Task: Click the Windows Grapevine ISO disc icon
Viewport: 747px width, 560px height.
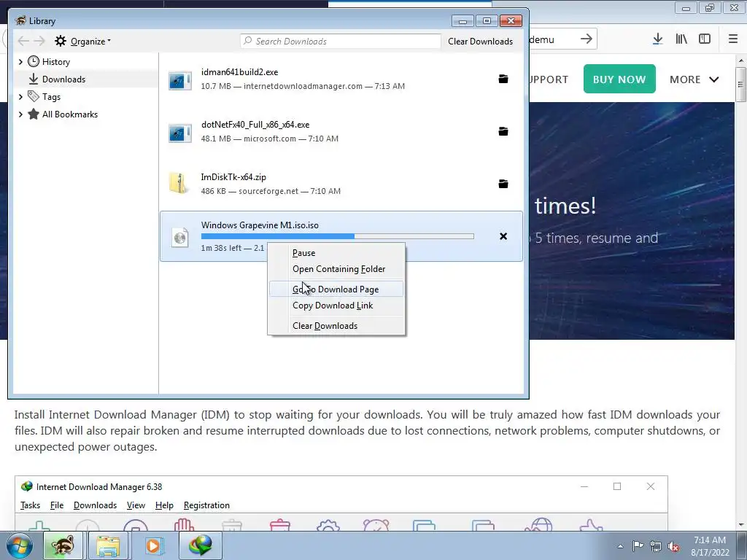Action: (x=180, y=237)
